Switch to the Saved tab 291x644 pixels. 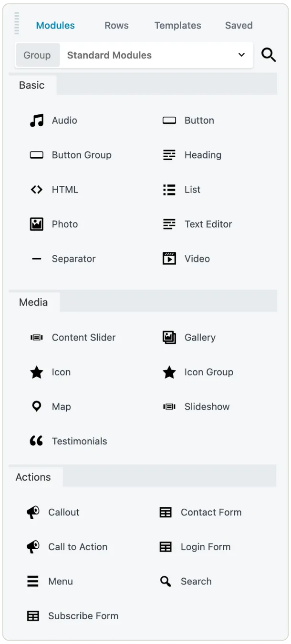point(239,25)
